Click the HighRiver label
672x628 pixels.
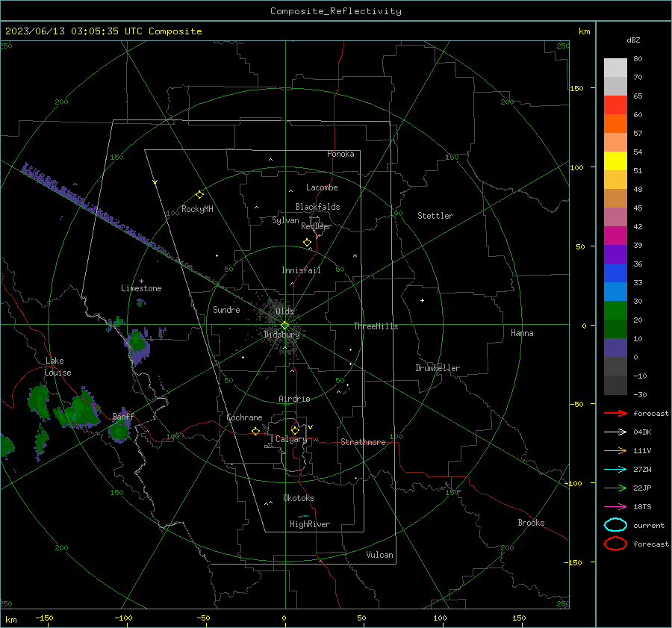click(x=310, y=524)
